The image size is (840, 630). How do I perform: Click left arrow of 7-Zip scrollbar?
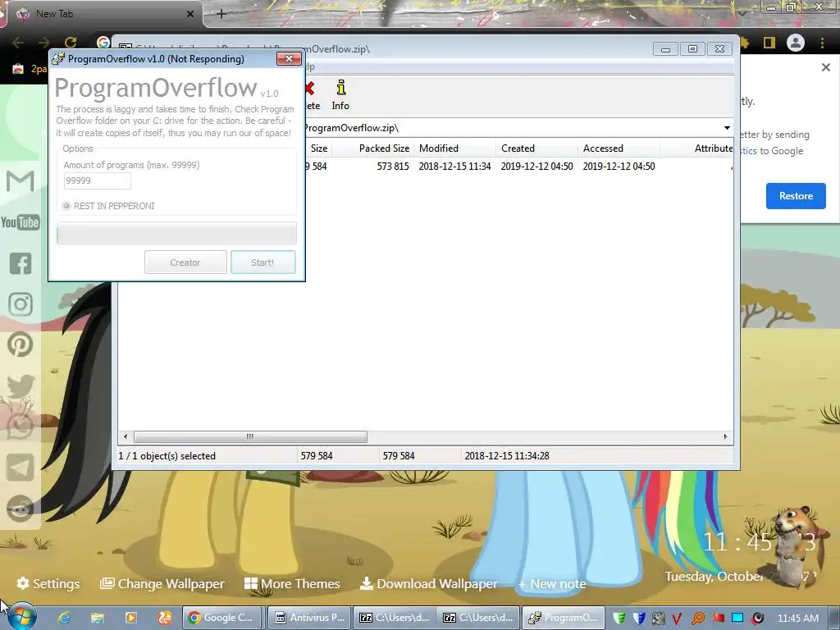point(126,436)
